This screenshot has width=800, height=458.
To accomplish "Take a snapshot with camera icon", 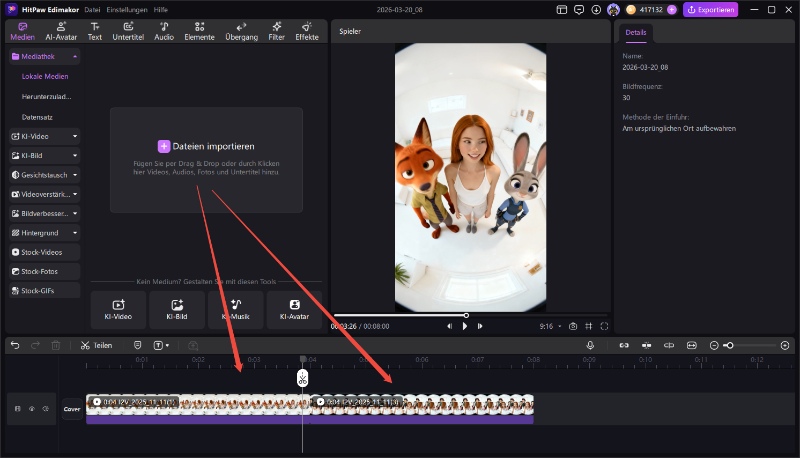I will click(x=573, y=326).
